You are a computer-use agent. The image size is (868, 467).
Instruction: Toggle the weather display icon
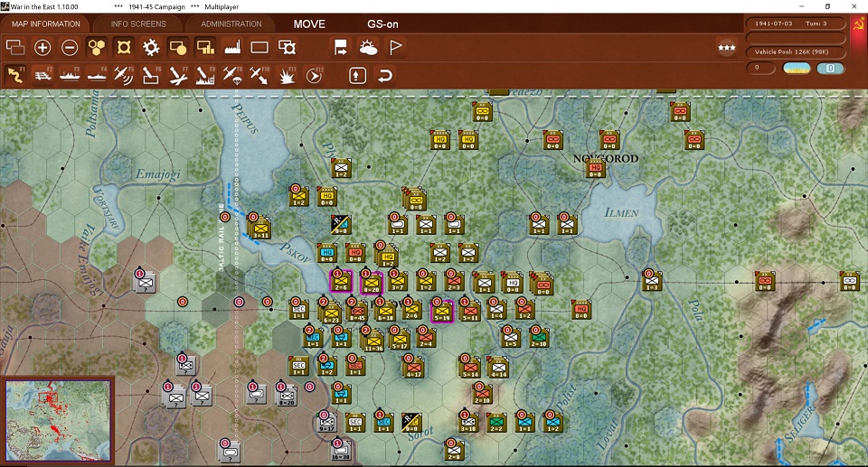pos(368,48)
